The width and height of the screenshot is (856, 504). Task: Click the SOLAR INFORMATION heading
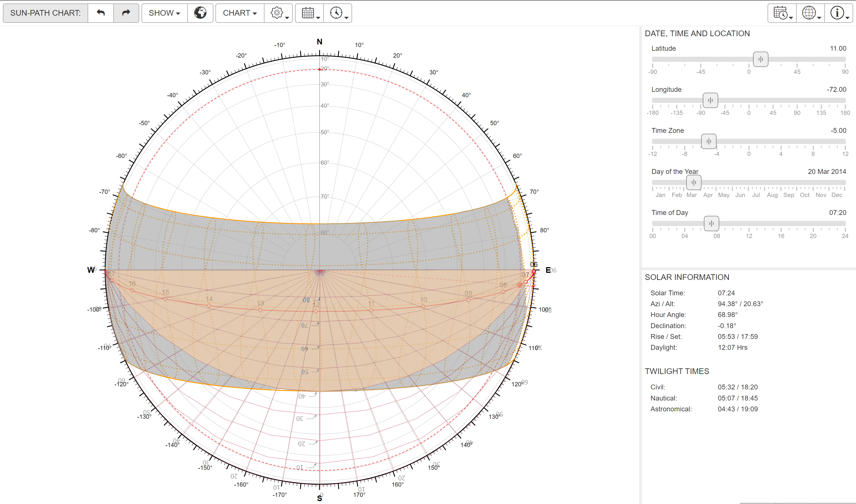coord(687,277)
